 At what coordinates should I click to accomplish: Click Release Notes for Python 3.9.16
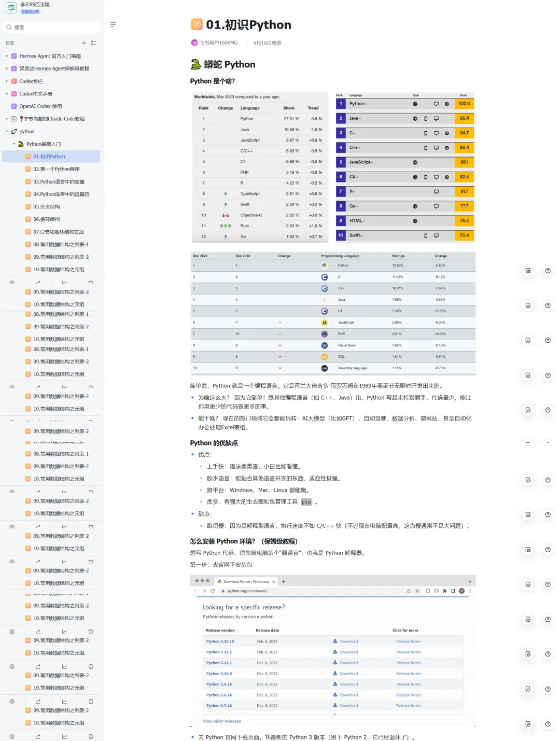[x=409, y=684]
